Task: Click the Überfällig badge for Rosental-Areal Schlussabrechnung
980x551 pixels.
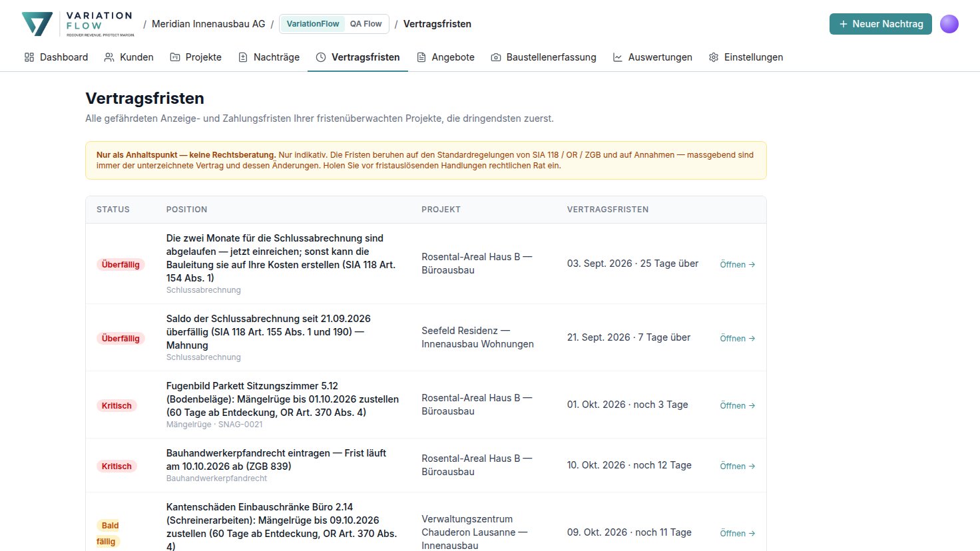Action: (121, 264)
